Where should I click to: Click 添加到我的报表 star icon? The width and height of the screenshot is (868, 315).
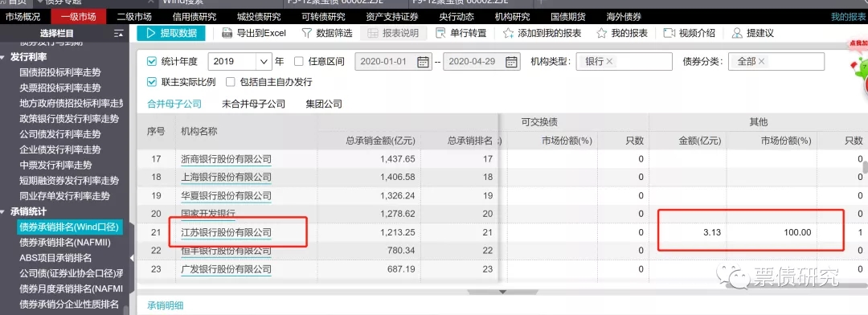pos(508,33)
